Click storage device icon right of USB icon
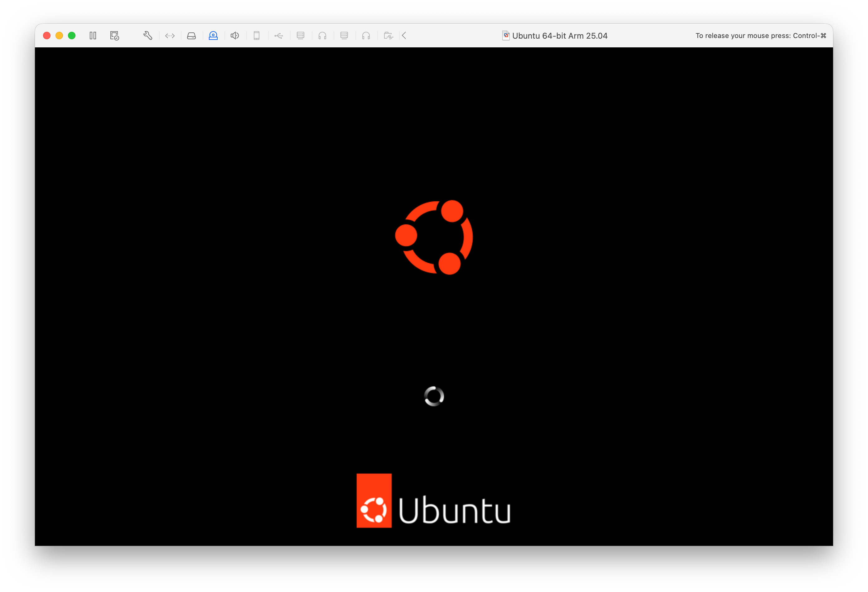The width and height of the screenshot is (868, 592). [x=300, y=36]
